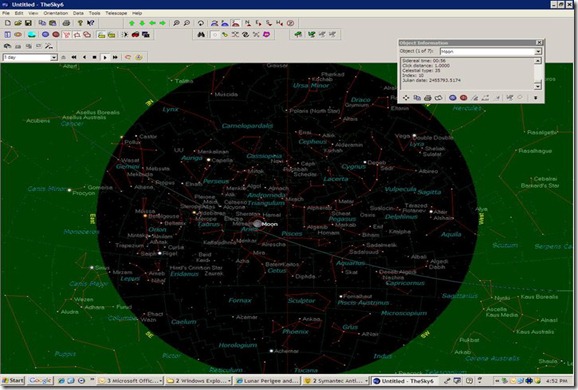
Task: Click the Print icon in main toolbar
Action: pos(66,23)
